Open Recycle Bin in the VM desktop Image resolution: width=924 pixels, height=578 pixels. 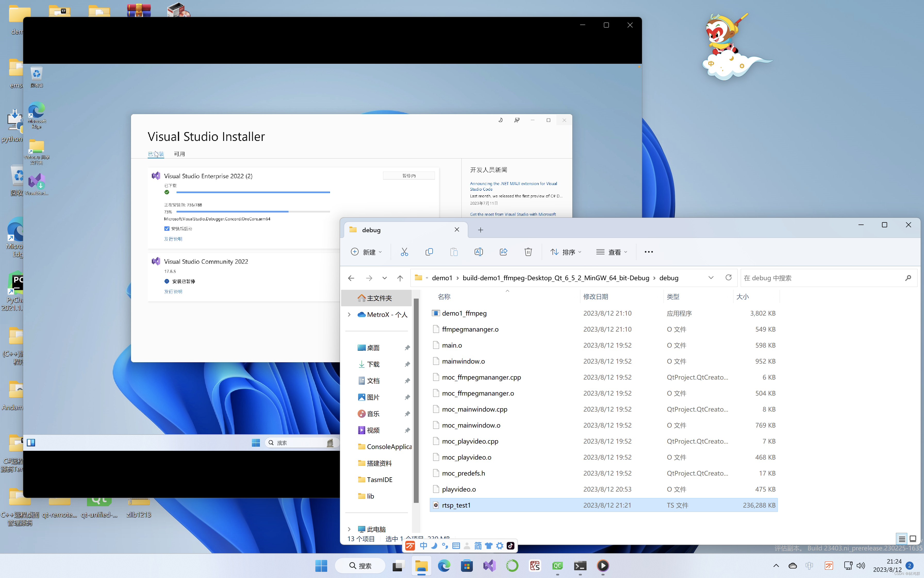click(36, 76)
